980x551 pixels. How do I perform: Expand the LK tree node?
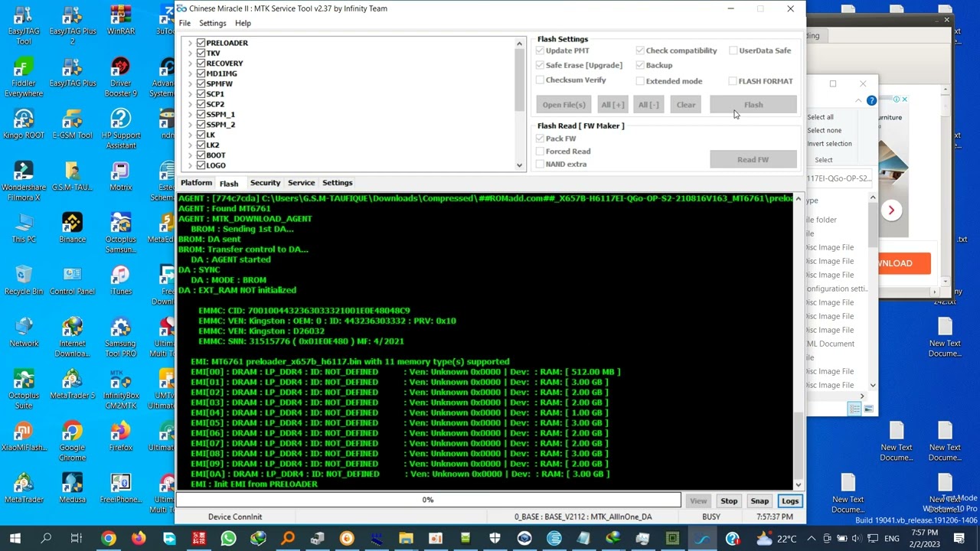[x=190, y=135]
